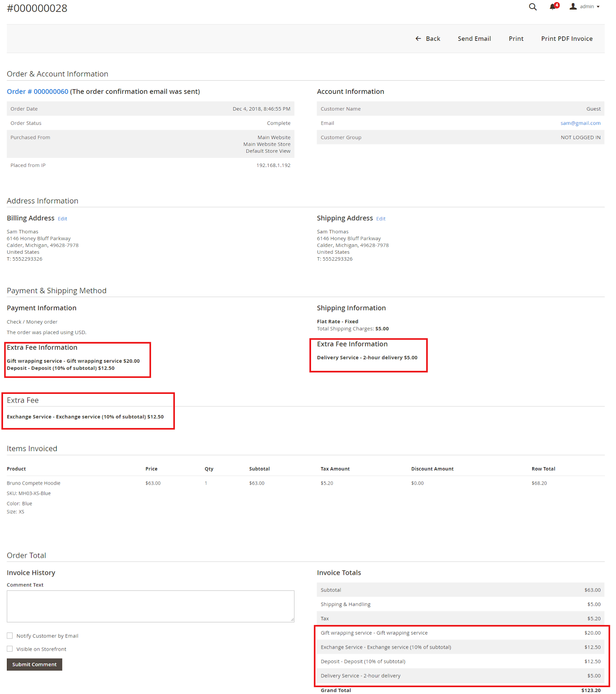
Task: Edit the Shipping Address
Action: [x=380, y=219]
